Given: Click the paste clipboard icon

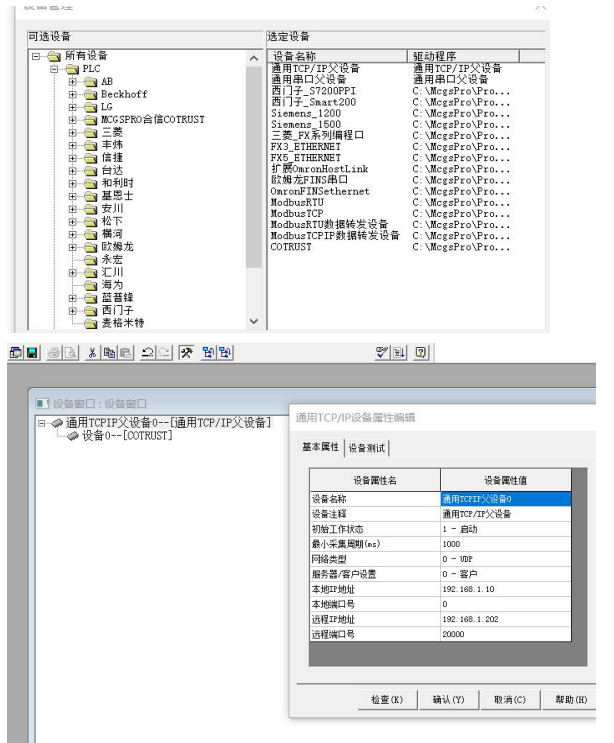Looking at the screenshot, I should click(126, 353).
